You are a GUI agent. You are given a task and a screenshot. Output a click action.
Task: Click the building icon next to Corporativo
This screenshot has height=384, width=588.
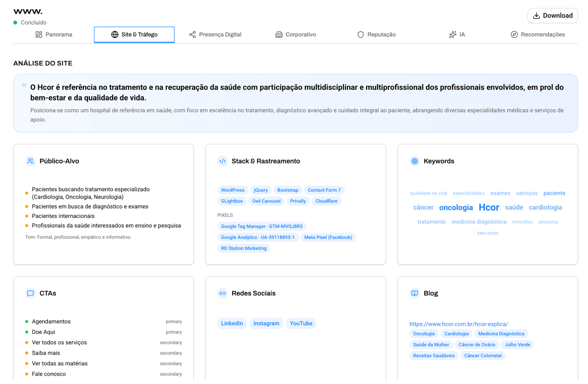pos(279,34)
